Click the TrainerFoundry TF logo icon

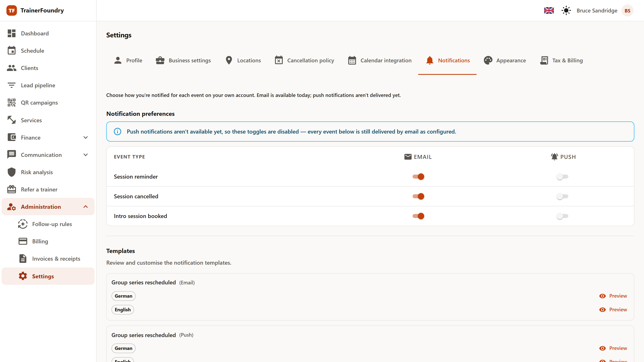tap(11, 10)
